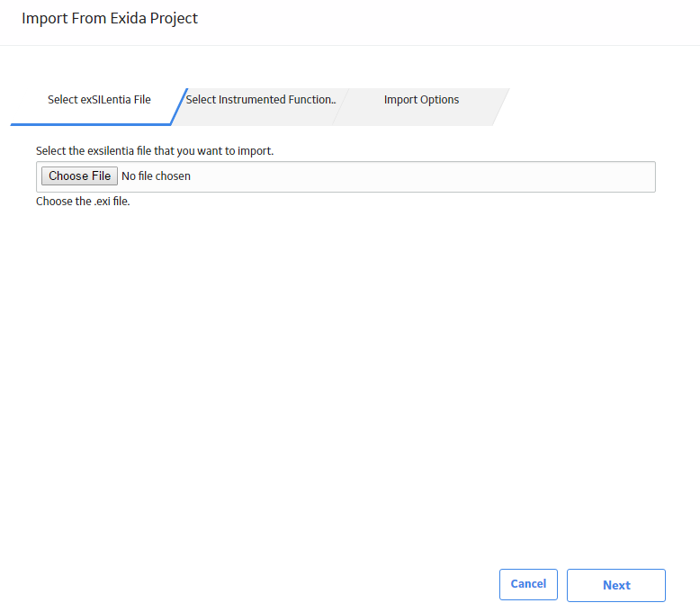700x612 pixels.
Task: Click the 'No file chosen' file field
Action: pyautogui.click(x=346, y=176)
